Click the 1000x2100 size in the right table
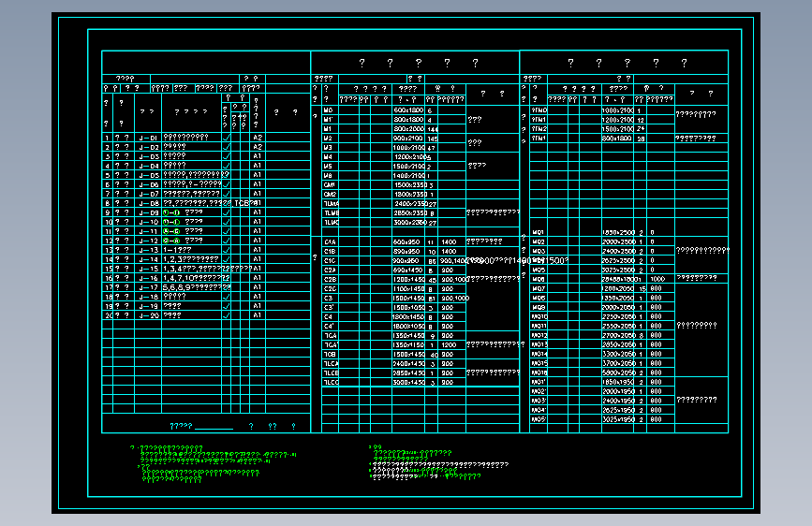This screenshot has width=812, height=526. click(x=618, y=110)
